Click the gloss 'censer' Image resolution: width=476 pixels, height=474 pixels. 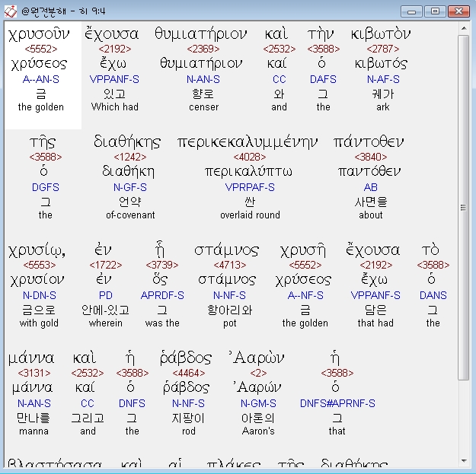pyautogui.click(x=203, y=107)
